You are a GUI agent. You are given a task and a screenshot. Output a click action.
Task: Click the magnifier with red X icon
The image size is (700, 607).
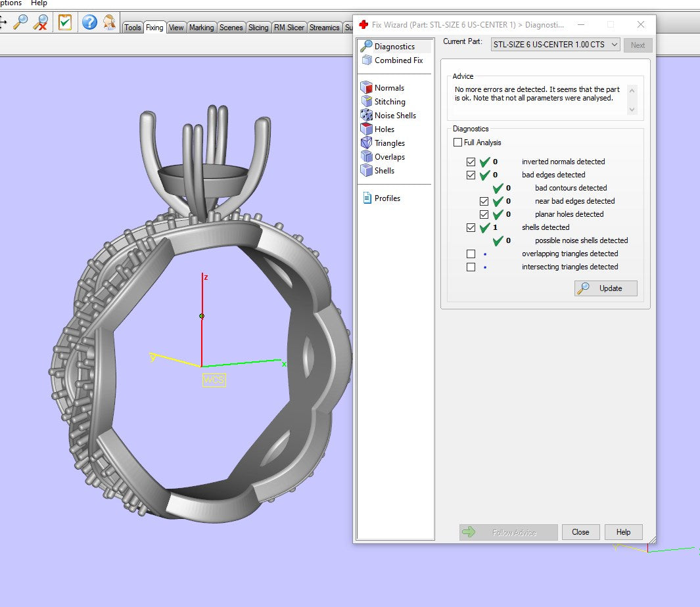(41, 22)
